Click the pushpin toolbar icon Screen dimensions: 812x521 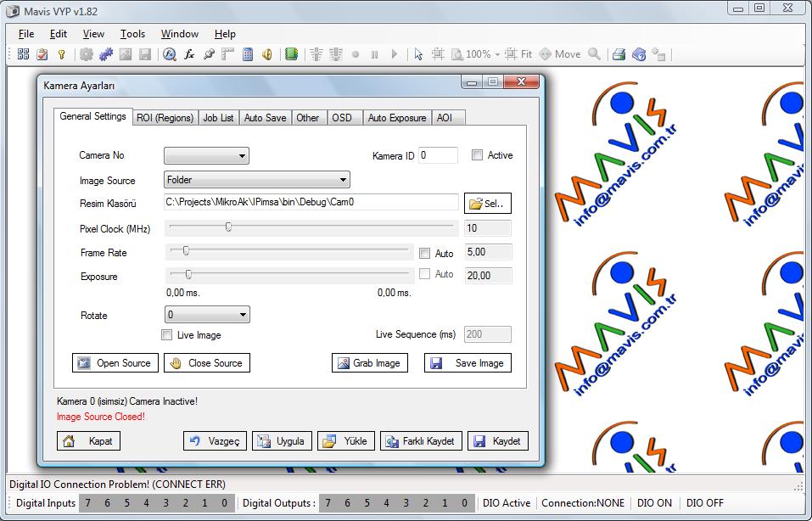(x=209, y=53)
